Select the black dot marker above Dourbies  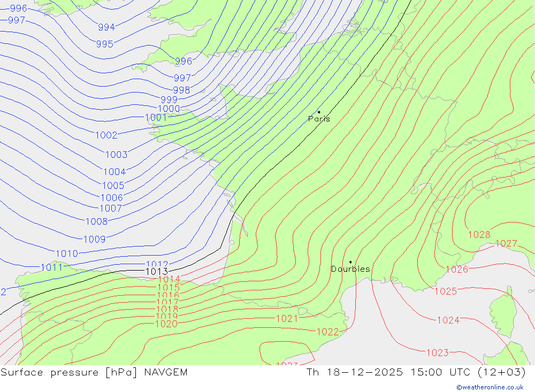point(350,262)
